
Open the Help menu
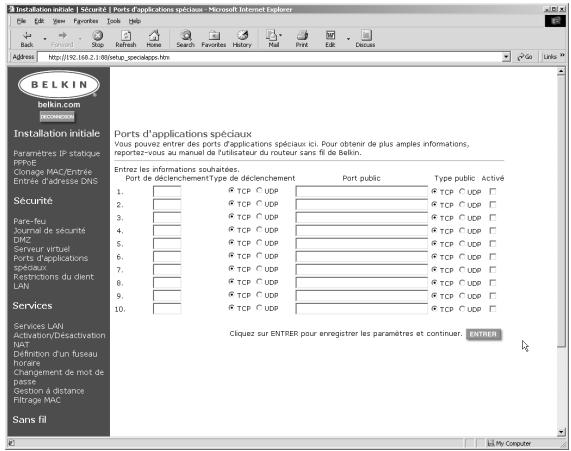(x=134, y=21)
